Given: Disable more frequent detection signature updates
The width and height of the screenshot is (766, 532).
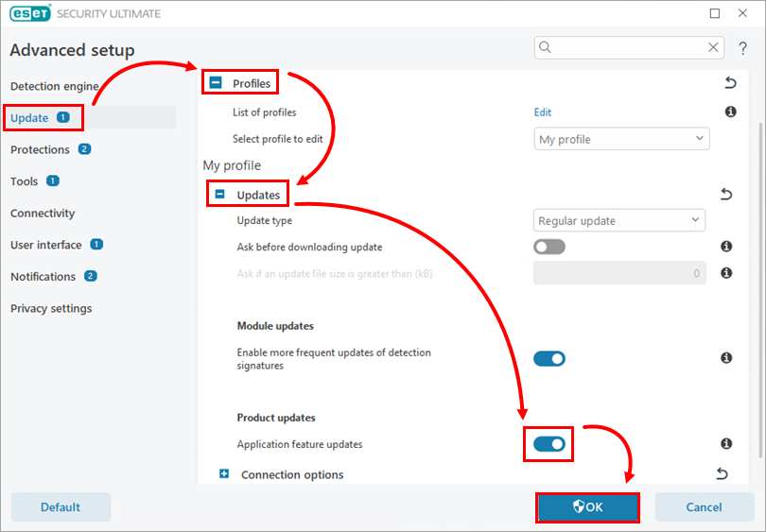Looking at the screenshot, I should click(549, 358).
